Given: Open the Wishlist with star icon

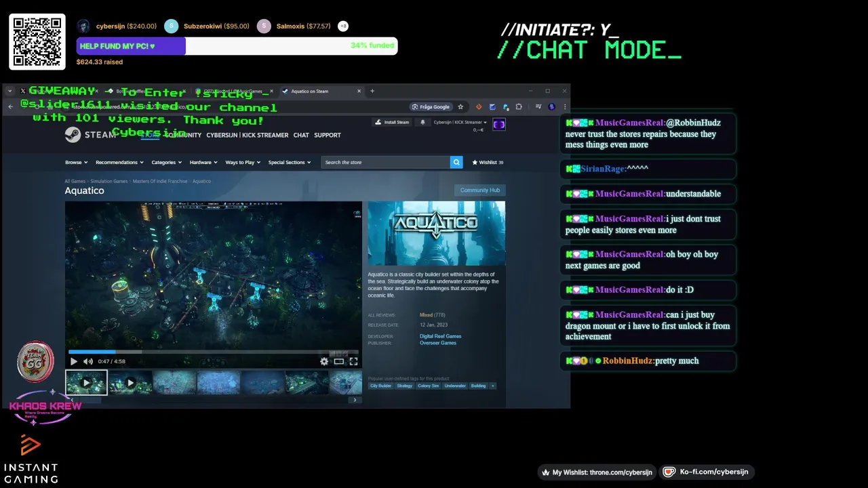Looking at the screenshot, I should pyautogui.click(x=488, y=162).
